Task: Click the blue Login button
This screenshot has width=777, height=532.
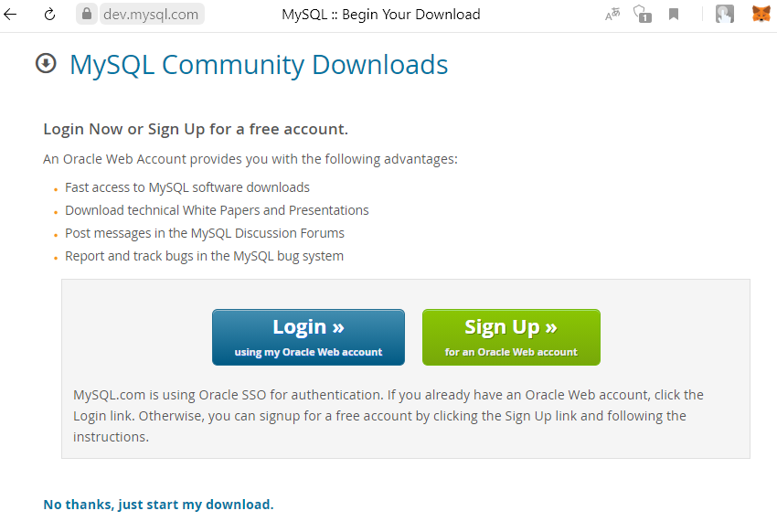Action: [308, 337]
